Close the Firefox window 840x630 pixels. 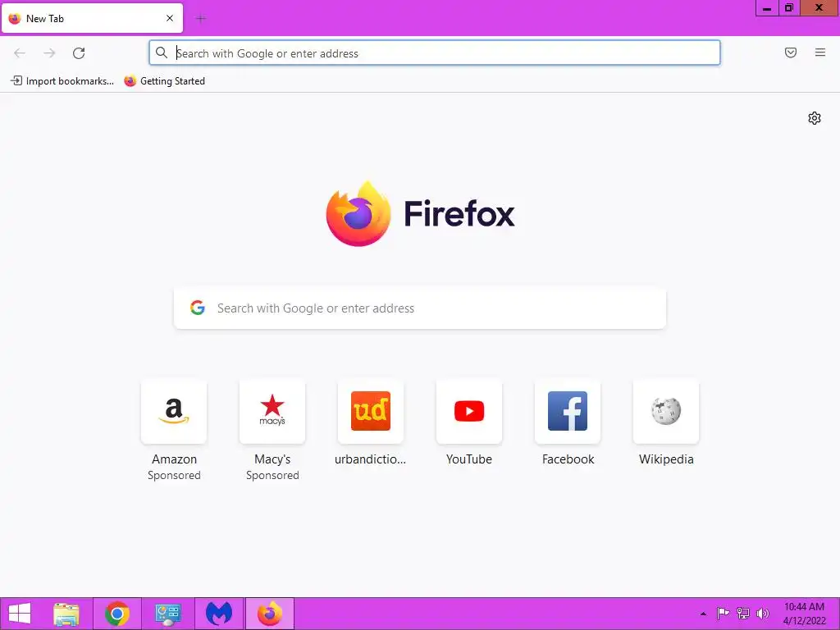[819, 8]
